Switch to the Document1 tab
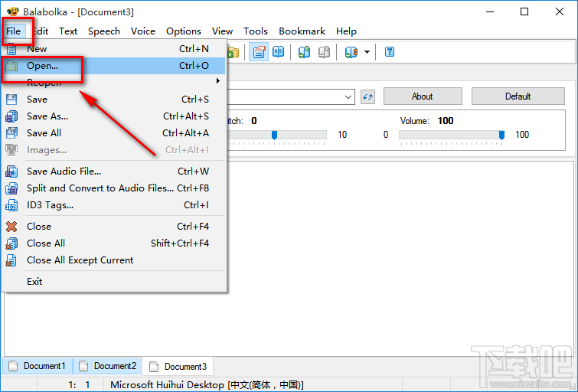Image resolution: width=578 pixels, height=392 pixels. (38, 366)
